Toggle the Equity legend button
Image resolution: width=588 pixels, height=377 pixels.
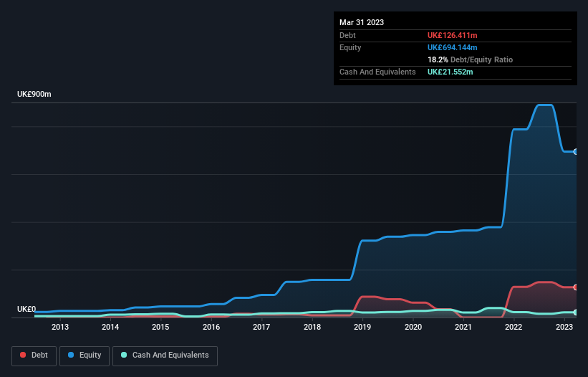pos(85,355)
